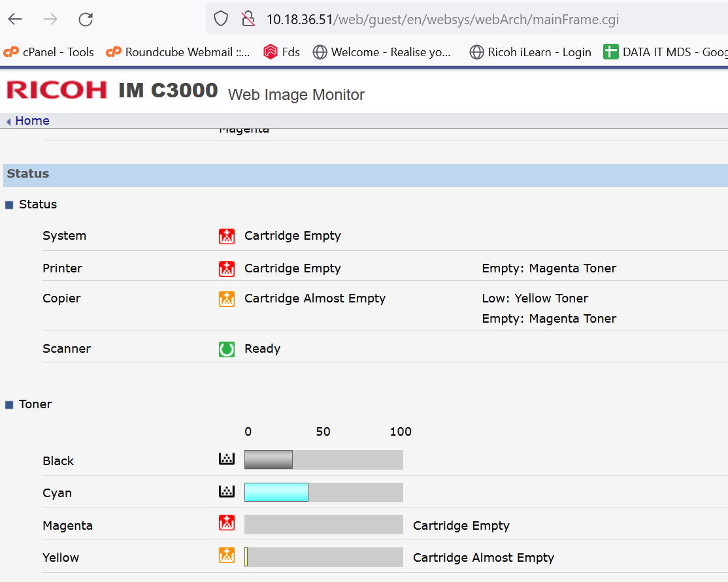
Task: Click Printer 'Cartridge Empty' status text
Action: (x=293, y=268)
